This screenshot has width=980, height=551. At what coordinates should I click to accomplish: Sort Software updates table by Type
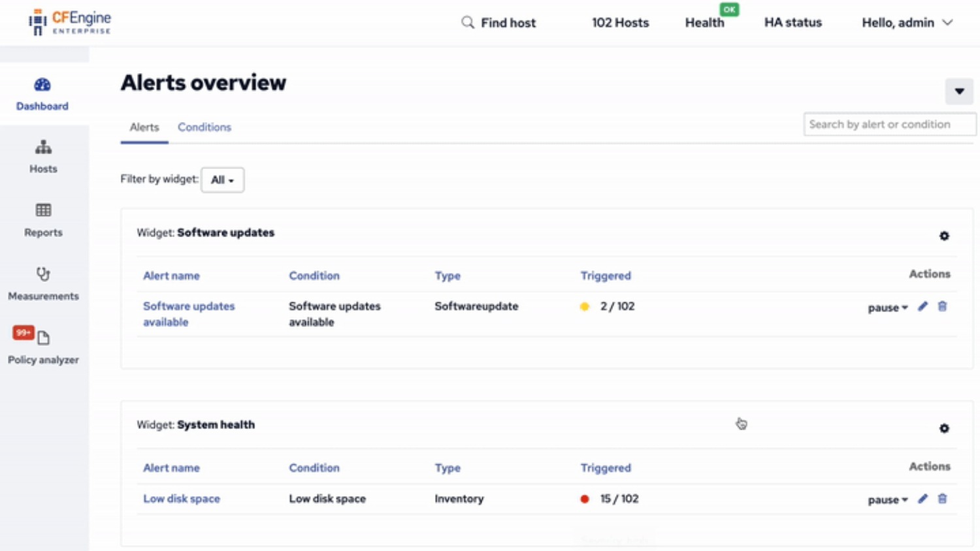(x=448, y=275)
